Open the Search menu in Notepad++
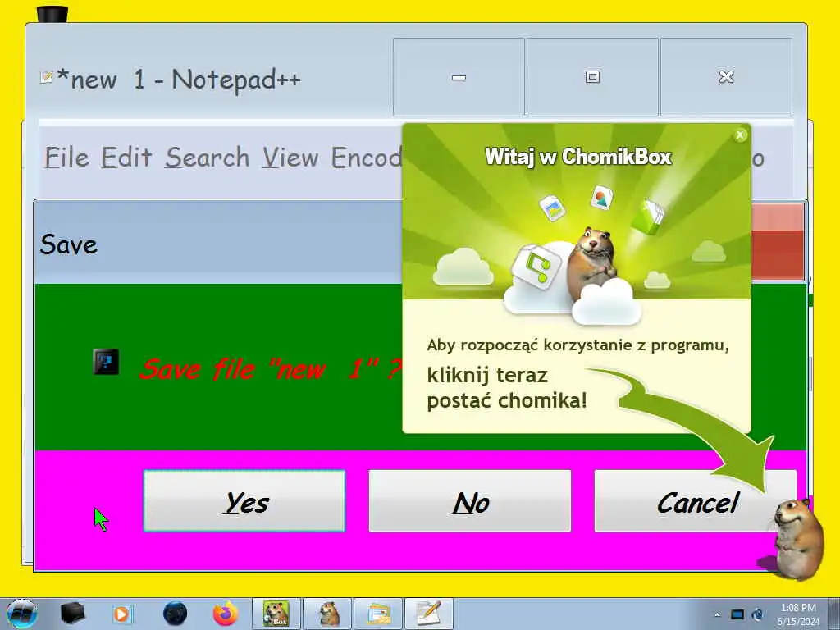840x630 pixels. click(x=207, y=157)
